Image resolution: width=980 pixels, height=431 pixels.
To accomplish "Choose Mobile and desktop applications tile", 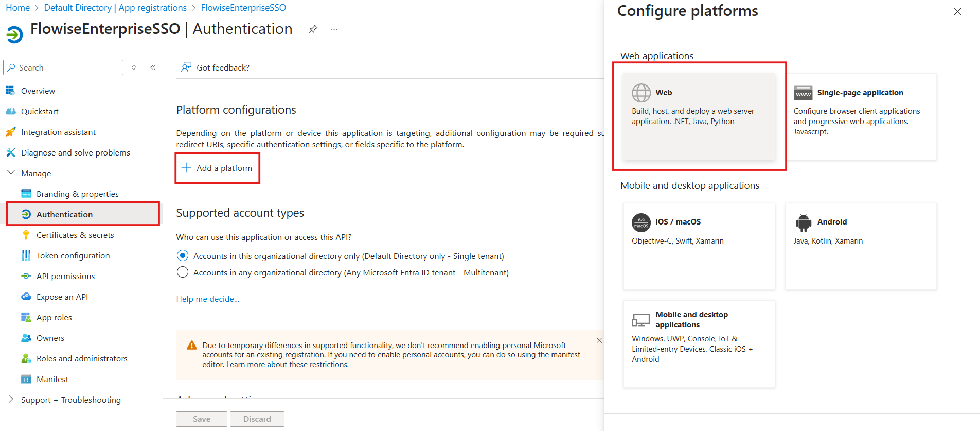I will (x=699, y=343).
